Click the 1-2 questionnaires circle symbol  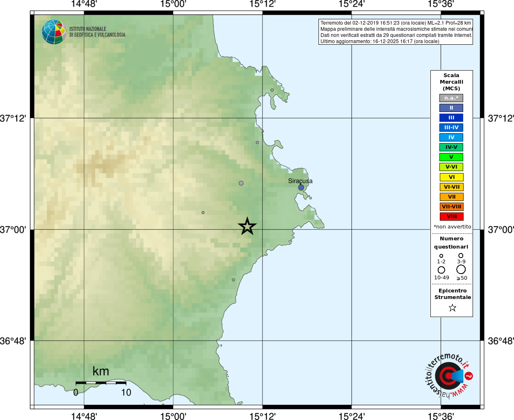(441, 256)
